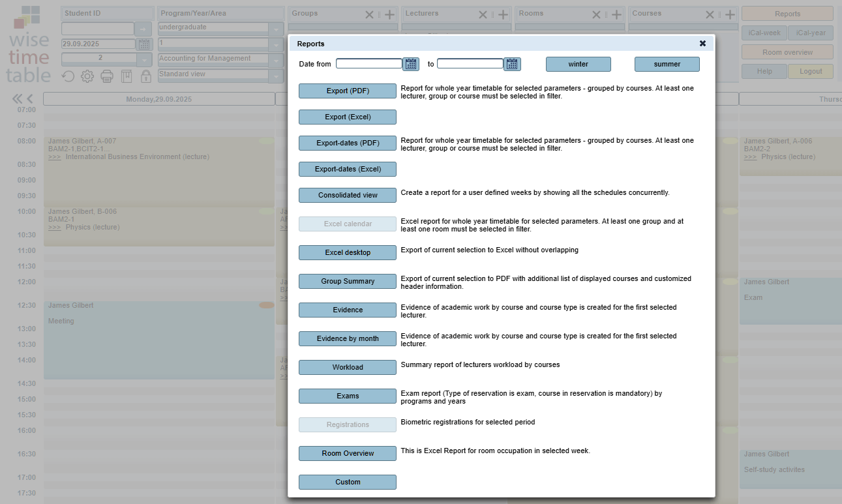
Task: Open the Room Overview Excel report
Action: pos(348,454)
